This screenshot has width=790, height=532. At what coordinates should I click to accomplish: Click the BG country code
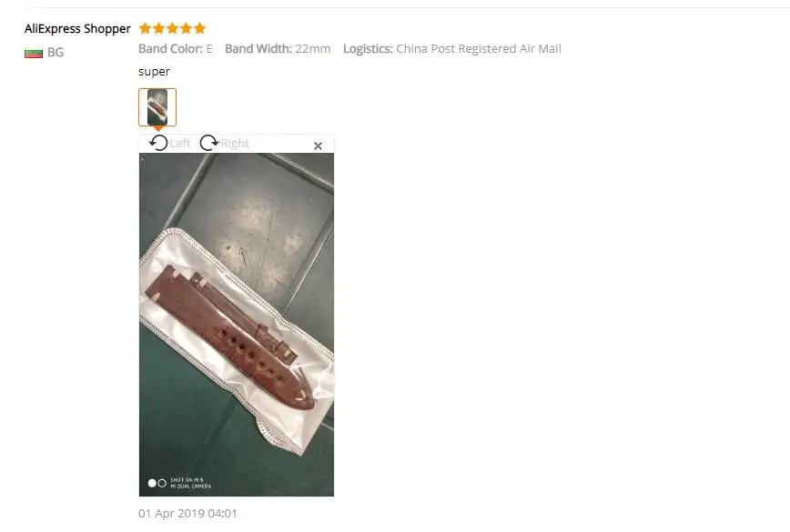coord(56,53)
